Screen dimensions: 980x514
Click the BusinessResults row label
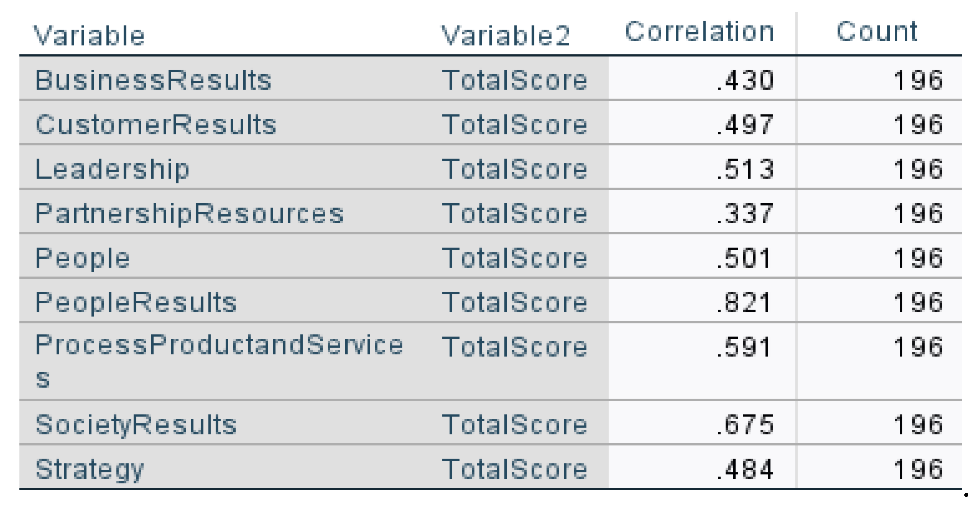pyautogui.click(x=153, y=80)
